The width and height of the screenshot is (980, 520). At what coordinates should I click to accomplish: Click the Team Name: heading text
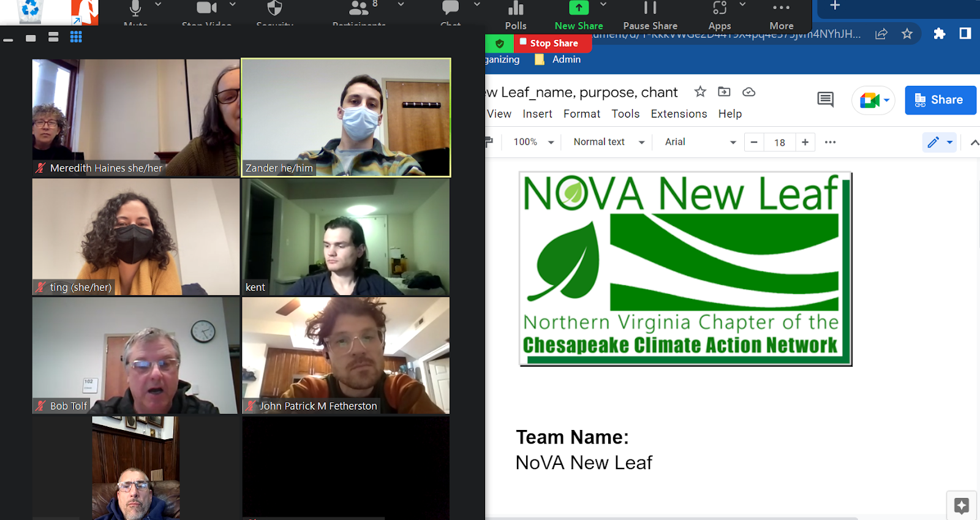click(572, 437)
